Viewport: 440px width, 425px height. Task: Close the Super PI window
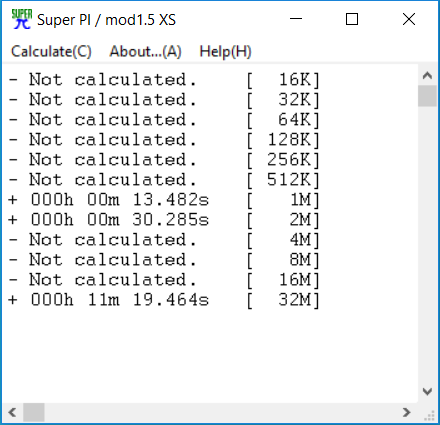(409, 19)
